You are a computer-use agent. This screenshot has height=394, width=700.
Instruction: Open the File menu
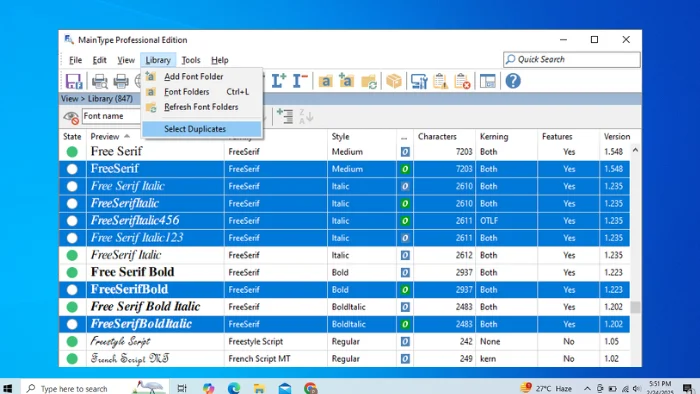[75, 60]
